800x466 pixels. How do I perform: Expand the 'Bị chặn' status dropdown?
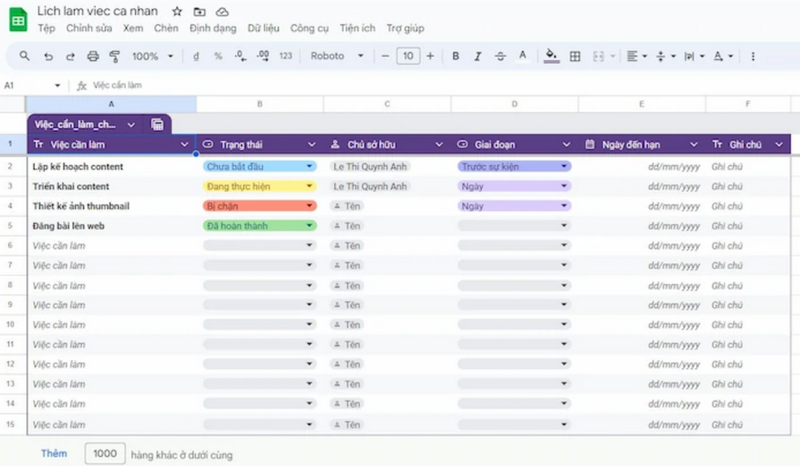tap(310, 206)
